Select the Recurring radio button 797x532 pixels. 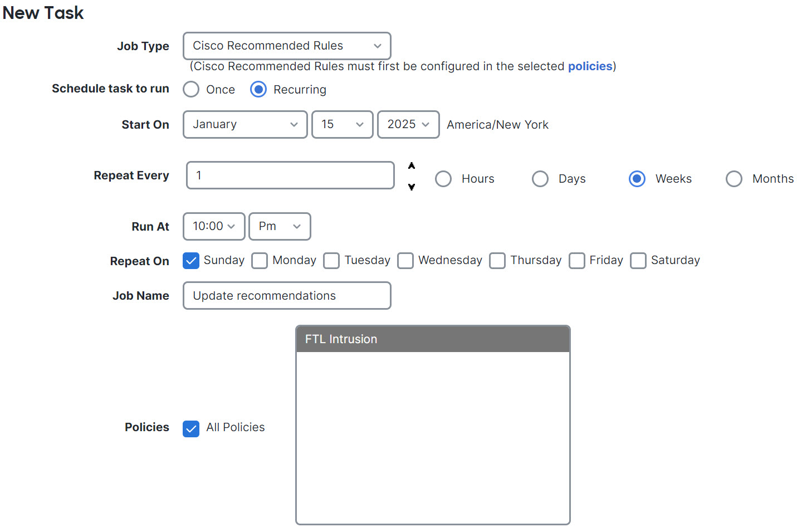tap(258, 90)
